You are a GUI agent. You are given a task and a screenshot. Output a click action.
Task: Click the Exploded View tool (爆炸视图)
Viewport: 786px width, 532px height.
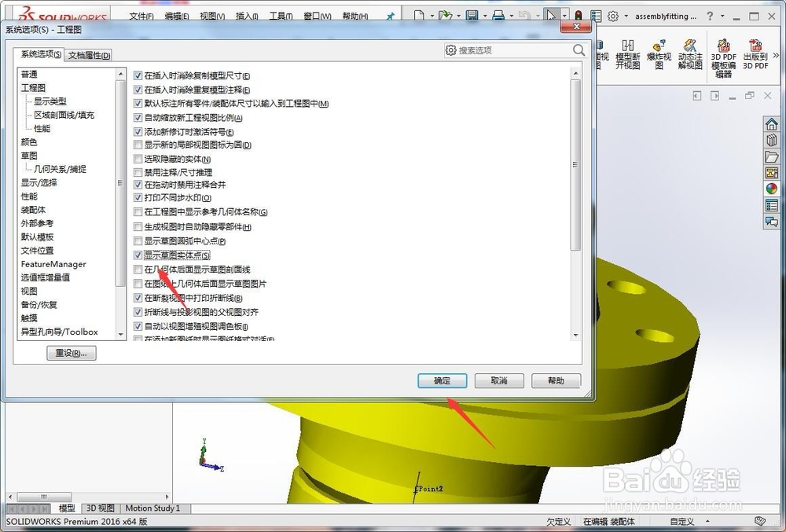click(659, 54)
